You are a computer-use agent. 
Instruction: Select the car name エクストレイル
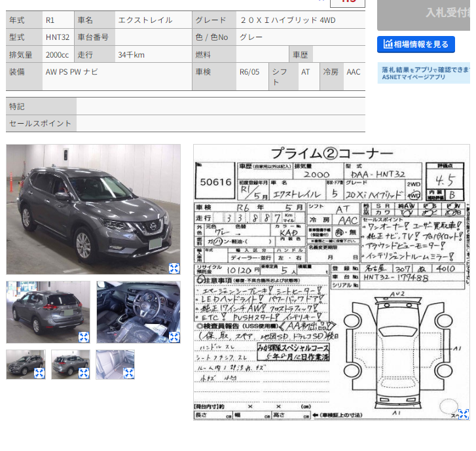coord(145,20)
